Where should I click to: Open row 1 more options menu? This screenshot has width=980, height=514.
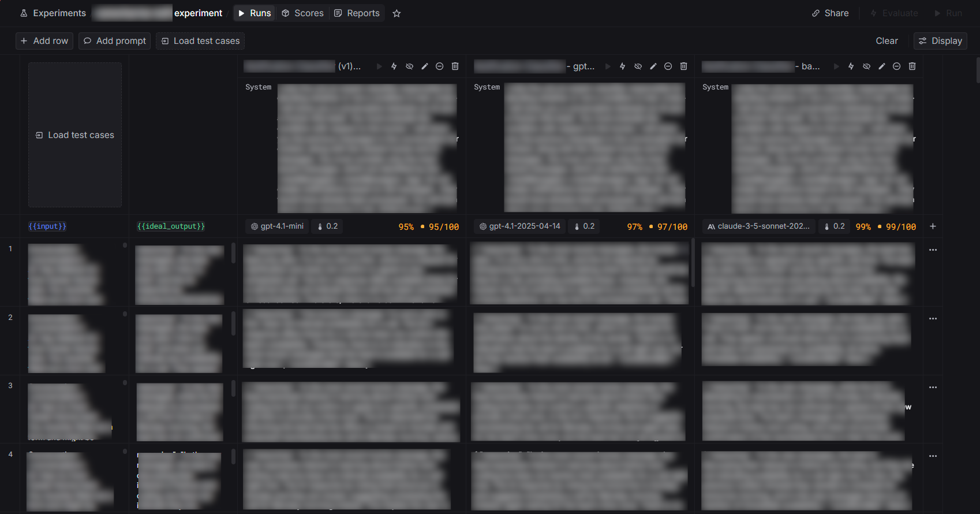coord(933,250)
